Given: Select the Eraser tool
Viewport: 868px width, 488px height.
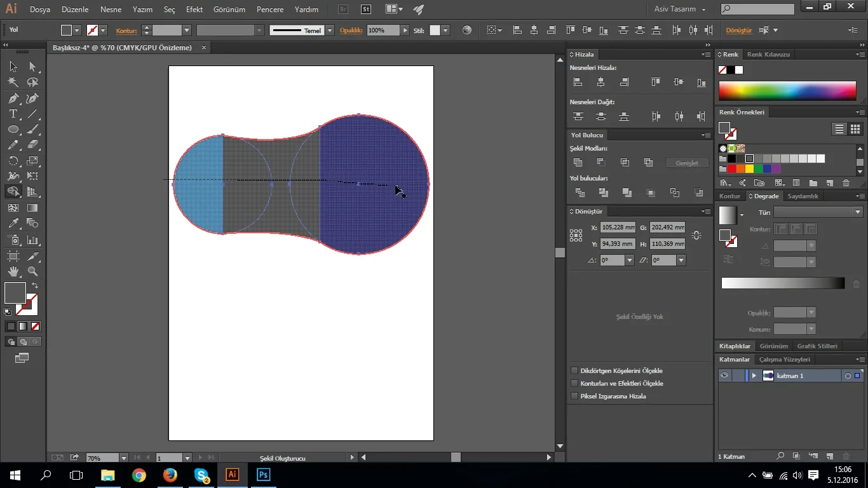Looking at the screenshot, I should (x=32, y=145).
